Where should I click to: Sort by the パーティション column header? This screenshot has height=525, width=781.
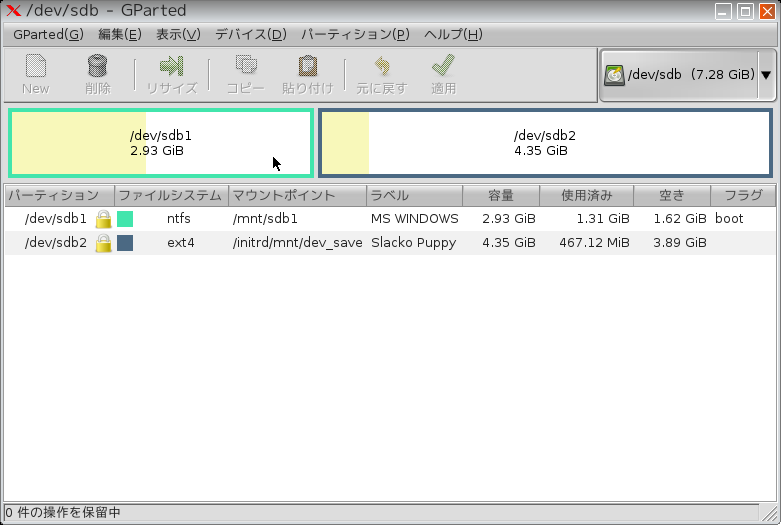coord(60,195)
